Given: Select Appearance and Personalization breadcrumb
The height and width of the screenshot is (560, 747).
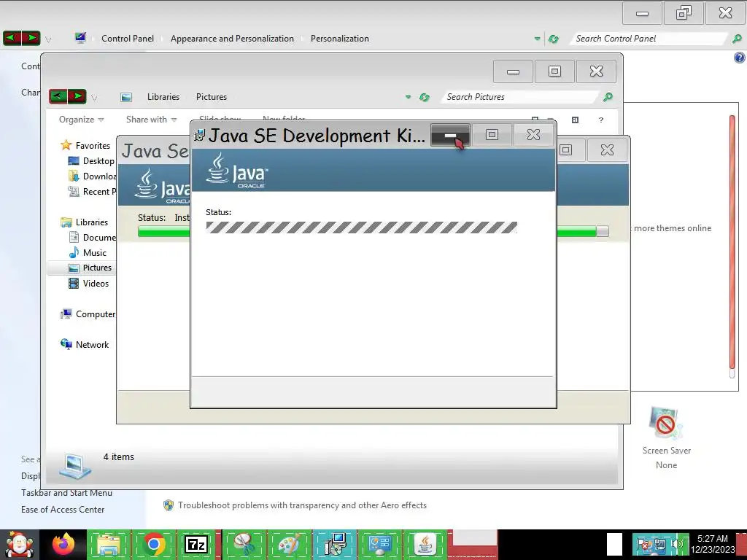Looking at the screenshot, I should point(232,39).
